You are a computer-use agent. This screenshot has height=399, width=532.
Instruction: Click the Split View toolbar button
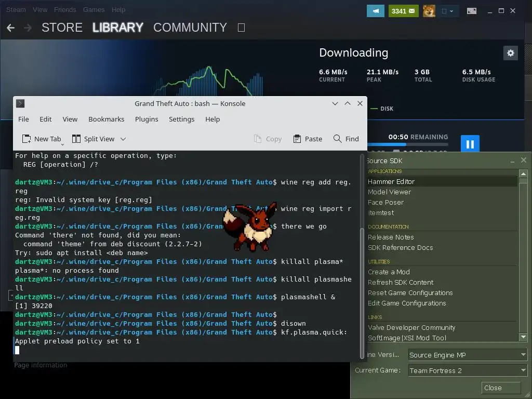coord(94,139)
